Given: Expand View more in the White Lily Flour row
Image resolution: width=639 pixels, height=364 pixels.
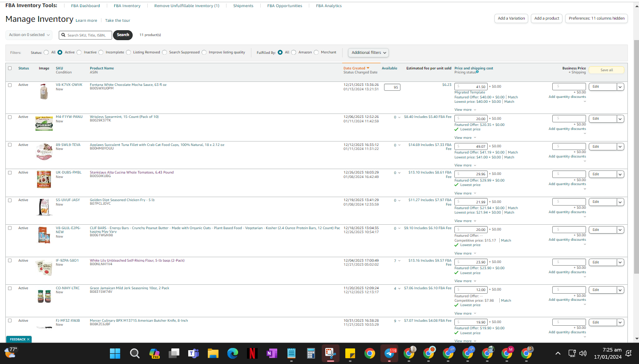Looking at the screenshot, I should coord(465,281).
